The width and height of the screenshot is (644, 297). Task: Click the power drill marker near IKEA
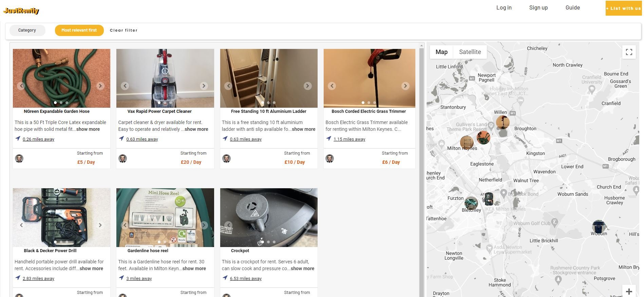488,198
